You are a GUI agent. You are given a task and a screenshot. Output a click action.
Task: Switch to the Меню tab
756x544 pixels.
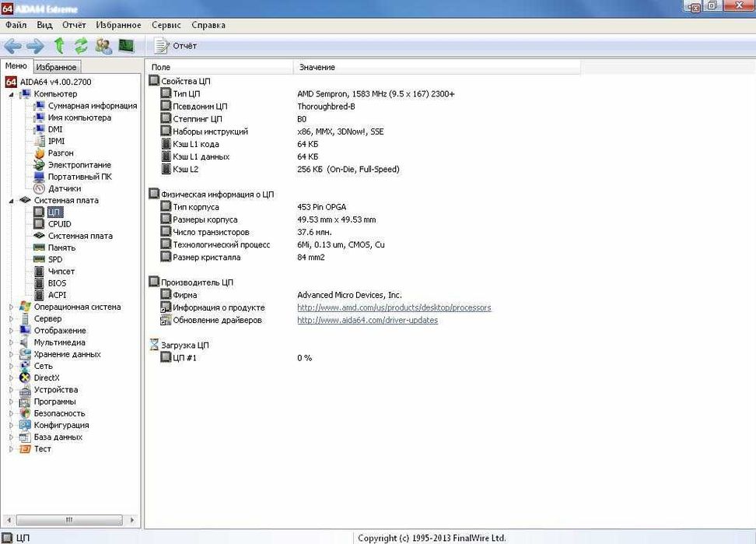click(x=16, y=66)
